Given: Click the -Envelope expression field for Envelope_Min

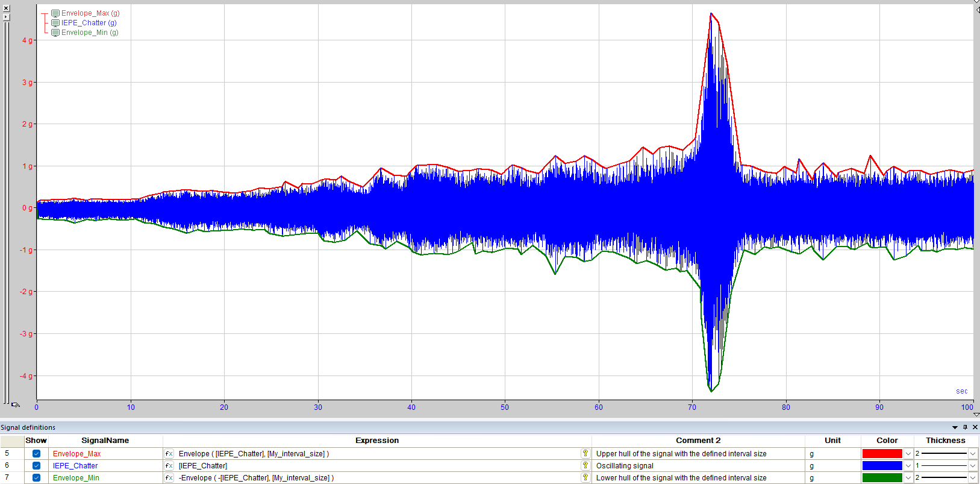Looking at the screenshot, I should (377, 478).
